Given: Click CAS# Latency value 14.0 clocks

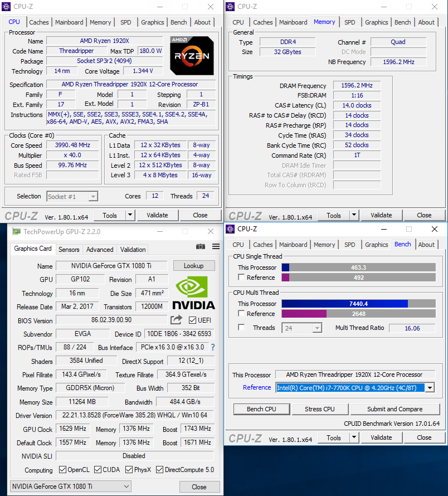Looking at the screenshot, I should (357, 105).
